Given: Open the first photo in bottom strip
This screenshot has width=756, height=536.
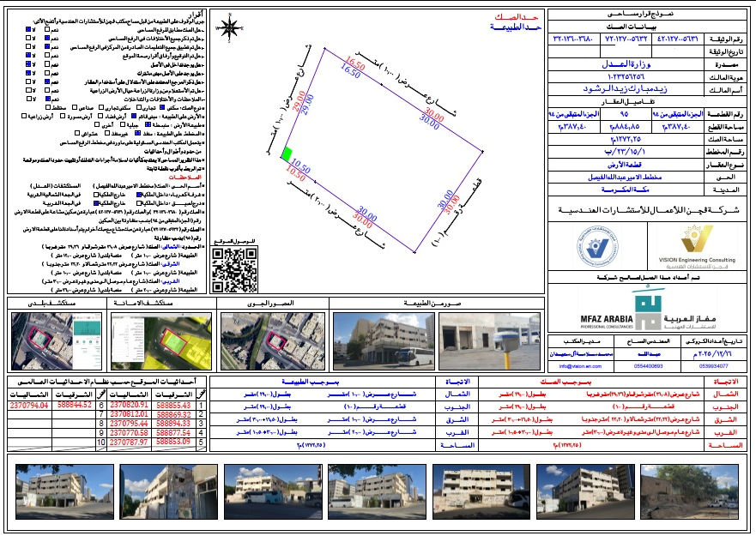Looking at the screenshot, I should tap(64, 491).
